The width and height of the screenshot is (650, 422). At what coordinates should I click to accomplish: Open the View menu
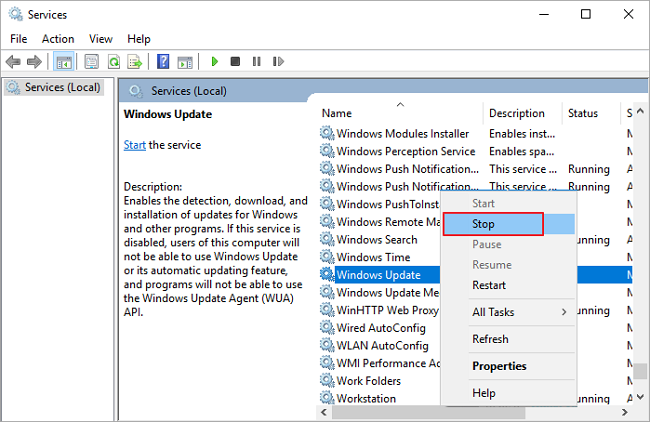[100, 38]
